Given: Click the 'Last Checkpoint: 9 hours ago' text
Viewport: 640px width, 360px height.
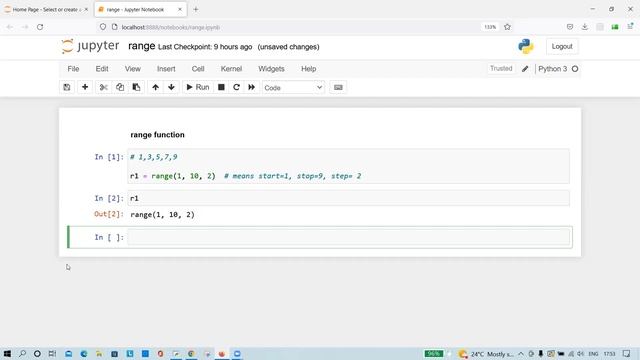Looking at the screenshot, I should pyautogui.click(x=205, y=47).
